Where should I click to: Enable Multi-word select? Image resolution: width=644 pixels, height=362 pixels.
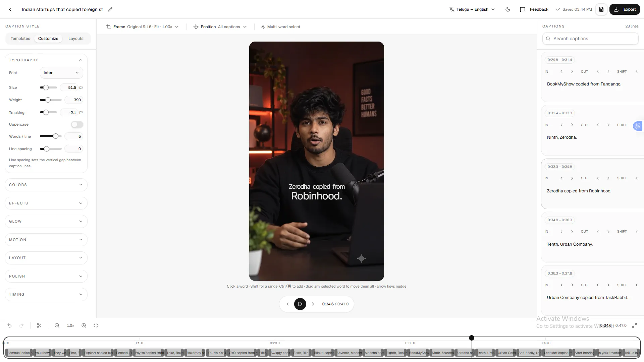point(280,27)
